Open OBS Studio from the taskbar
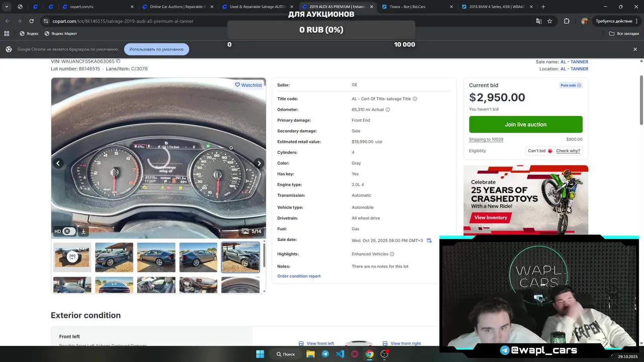The height and width of the screenshot is (362, 644). click(x=384, y=354)
